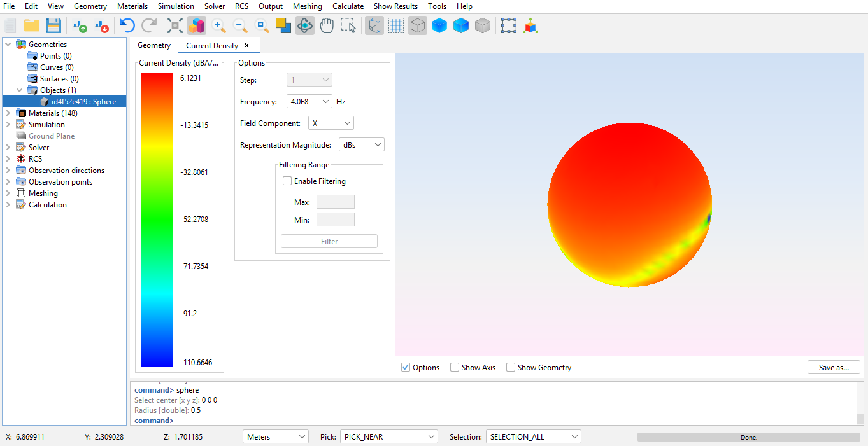Check the Show Axis checkbox

click(x=455, y=368)
